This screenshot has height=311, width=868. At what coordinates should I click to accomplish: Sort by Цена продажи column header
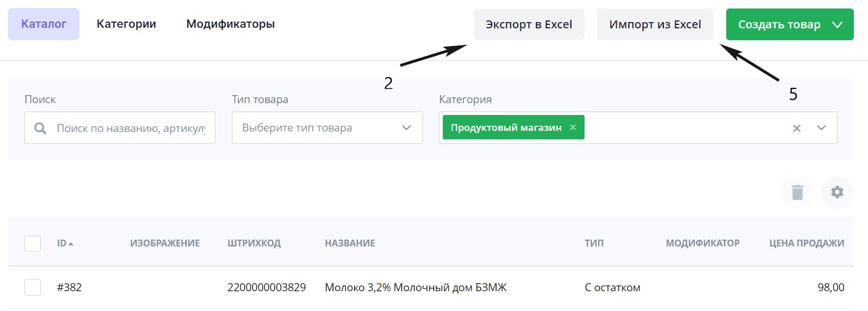[x=806, y=244]
